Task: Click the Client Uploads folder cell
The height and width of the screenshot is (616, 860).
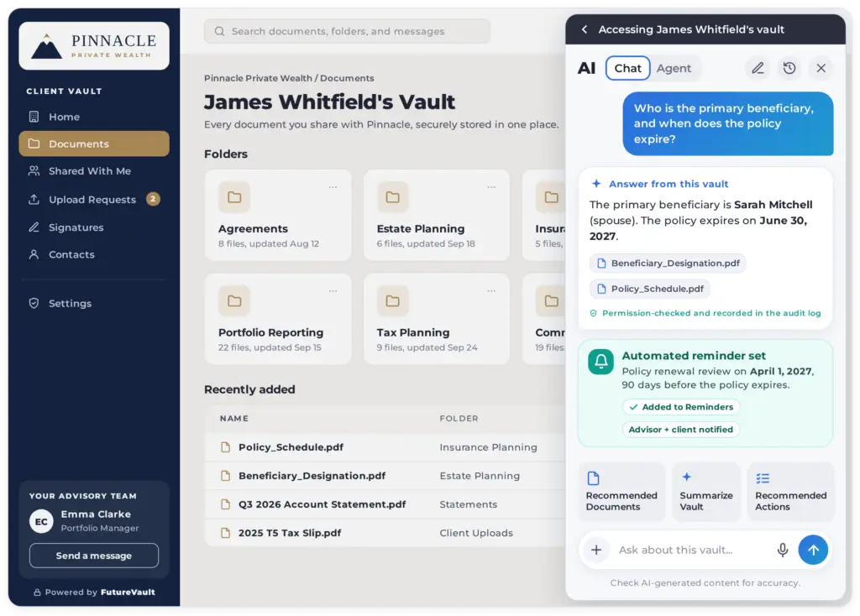Action: coord(476,533)
